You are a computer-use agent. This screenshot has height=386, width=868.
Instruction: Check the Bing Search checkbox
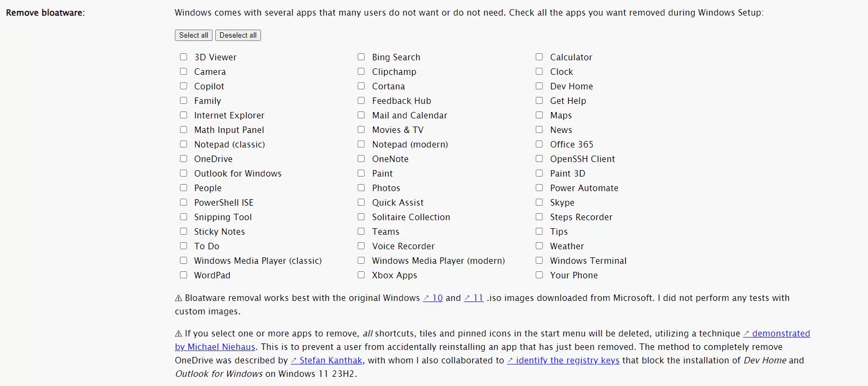click(x=361, y=57)
